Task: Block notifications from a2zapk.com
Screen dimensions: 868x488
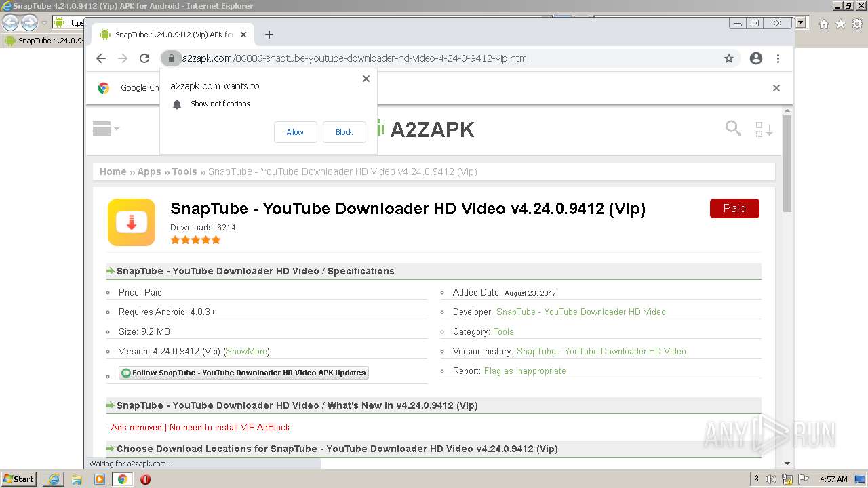Action: tap(344, 132)
